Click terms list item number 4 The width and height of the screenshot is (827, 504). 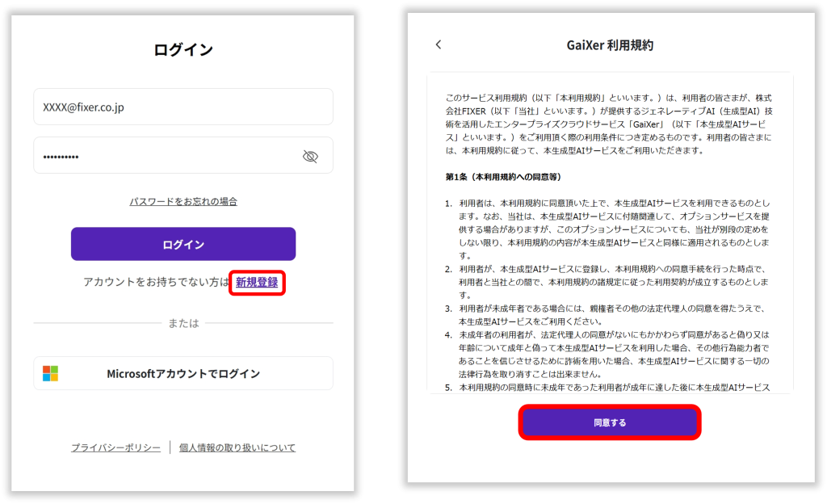tap(614, 355)
